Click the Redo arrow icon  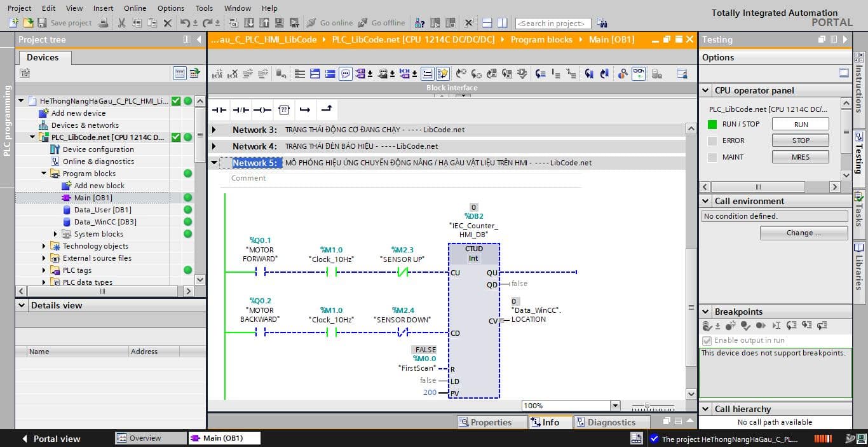[x=207, y=23]
